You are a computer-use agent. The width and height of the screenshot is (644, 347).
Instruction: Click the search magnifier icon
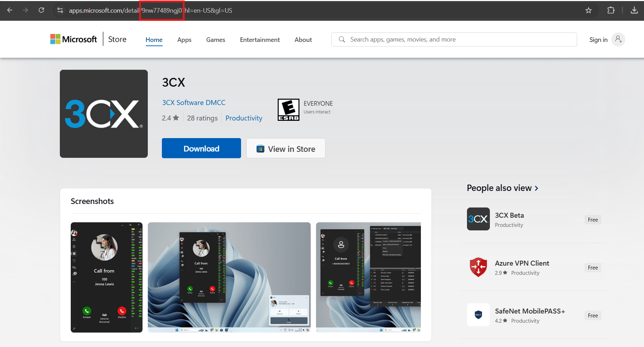(341, 39)
